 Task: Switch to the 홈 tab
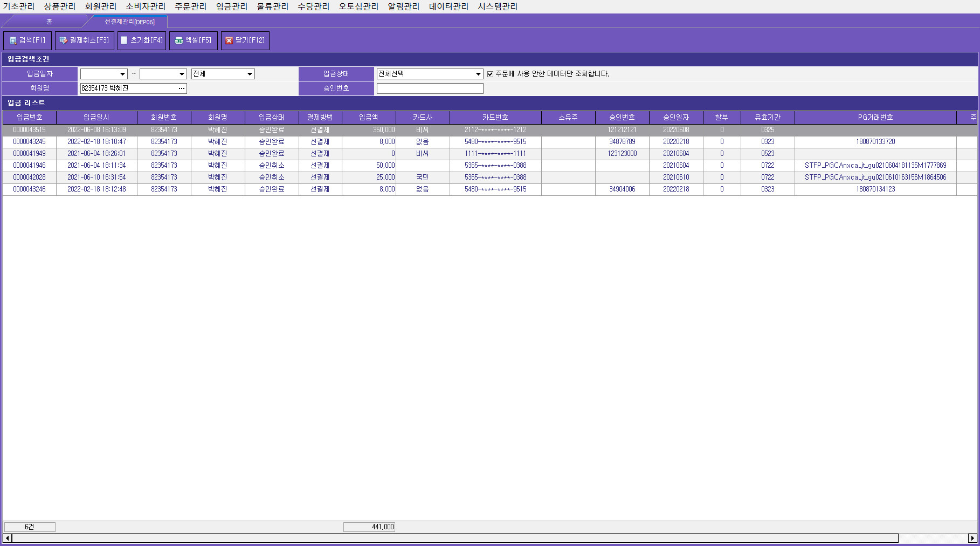49,22
